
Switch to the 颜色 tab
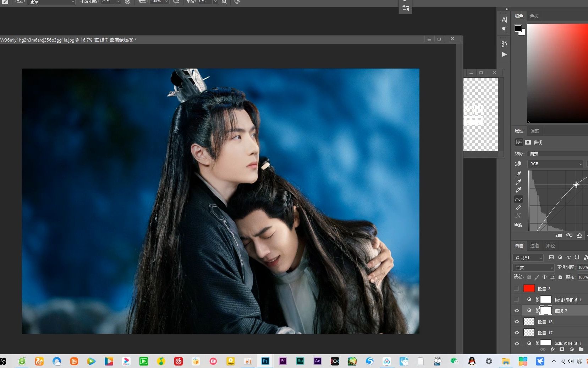(519, 16)
